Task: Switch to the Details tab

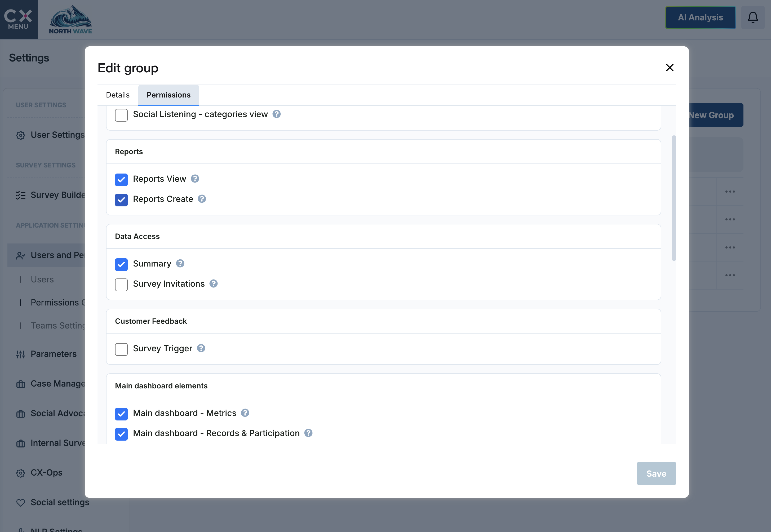Action: (118, 95)
